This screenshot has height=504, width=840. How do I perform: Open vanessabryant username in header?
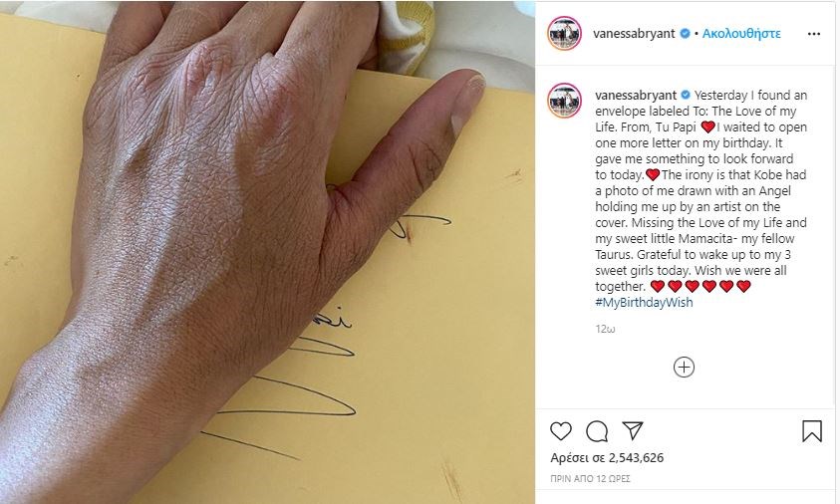[634, 33]
